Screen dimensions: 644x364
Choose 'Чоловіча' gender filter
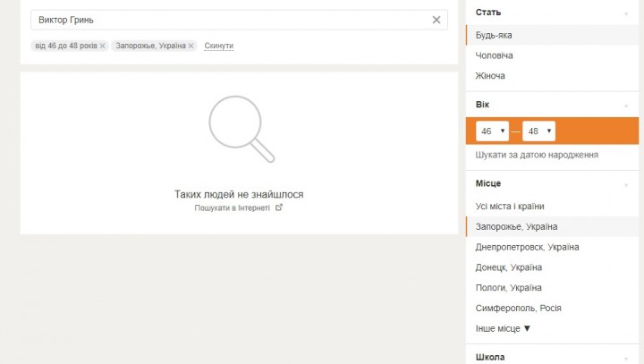pos(495,55)
